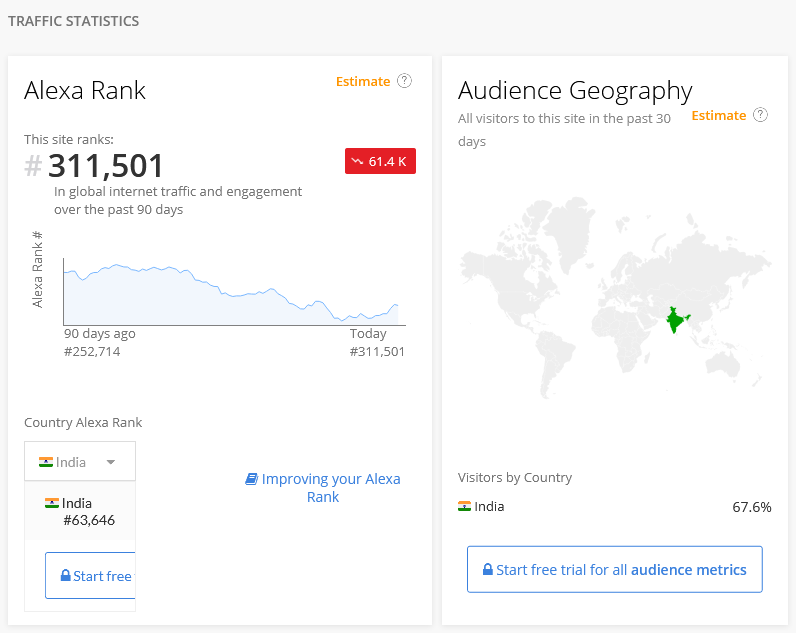
Task: Click the India row in Visitors by Country
Action: (x=615, y=507)
